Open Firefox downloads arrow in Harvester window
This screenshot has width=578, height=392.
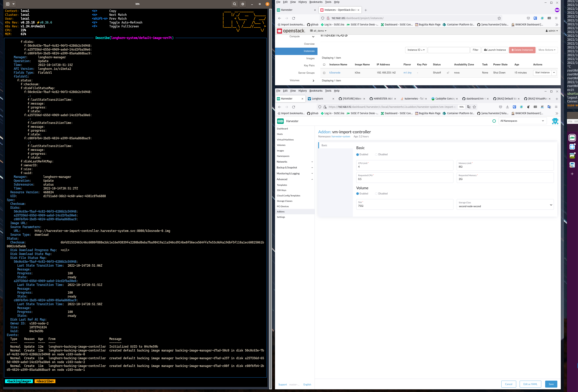(x=507, y=107)
